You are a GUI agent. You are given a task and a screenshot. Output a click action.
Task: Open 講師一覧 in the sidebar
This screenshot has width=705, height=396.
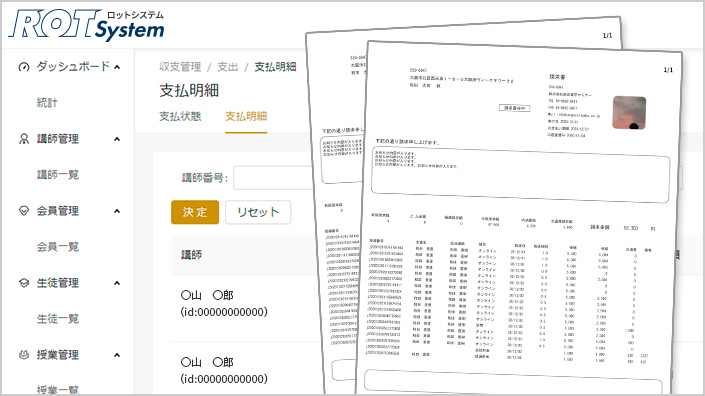pos(58,174)
